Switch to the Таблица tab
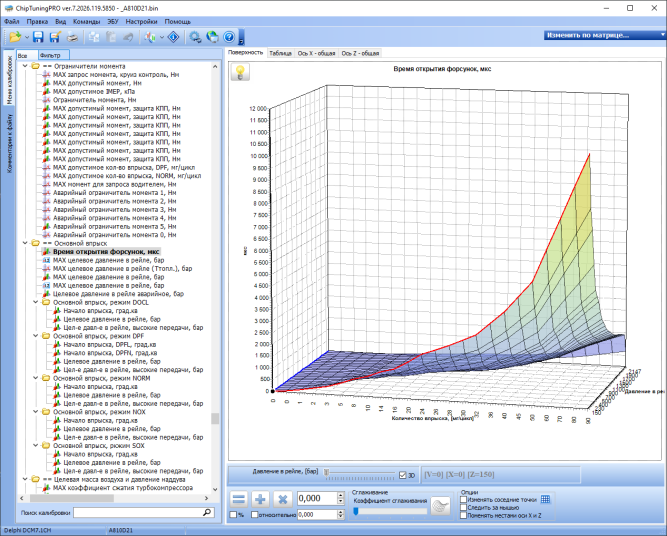This screenshot has height=536, width=667. pyautogui.click(x=280, y=53)
